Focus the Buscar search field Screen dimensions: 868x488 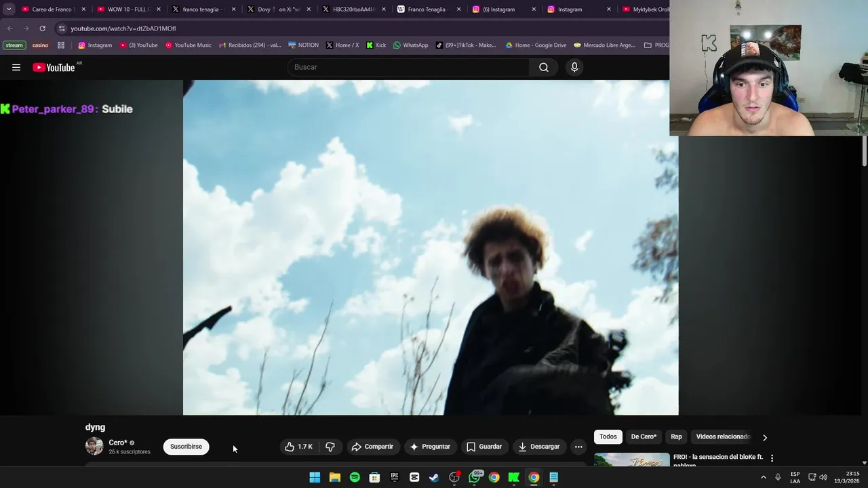(409, 67)
